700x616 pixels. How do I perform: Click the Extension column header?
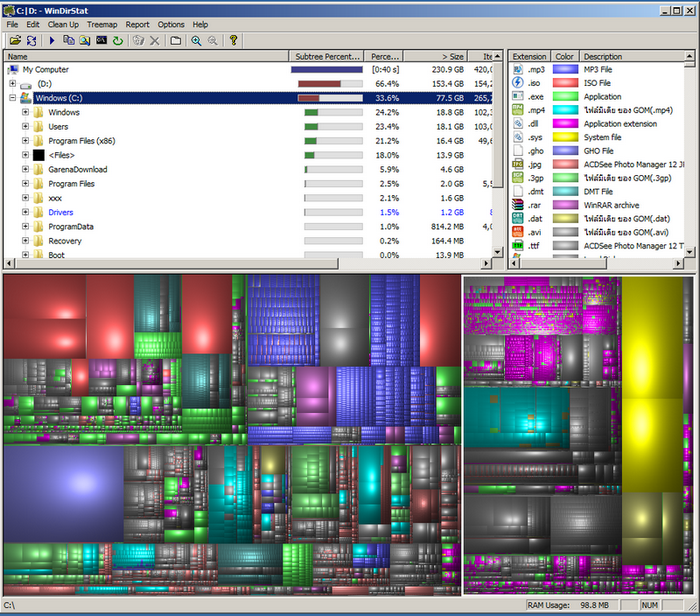[x=529, y=56]
